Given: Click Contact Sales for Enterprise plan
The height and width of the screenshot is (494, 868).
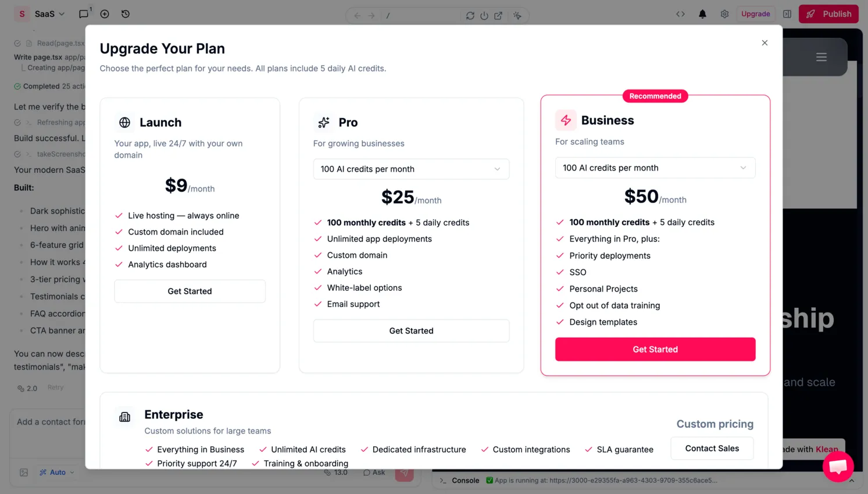Looking at the screenshot, I should [712, 448].
